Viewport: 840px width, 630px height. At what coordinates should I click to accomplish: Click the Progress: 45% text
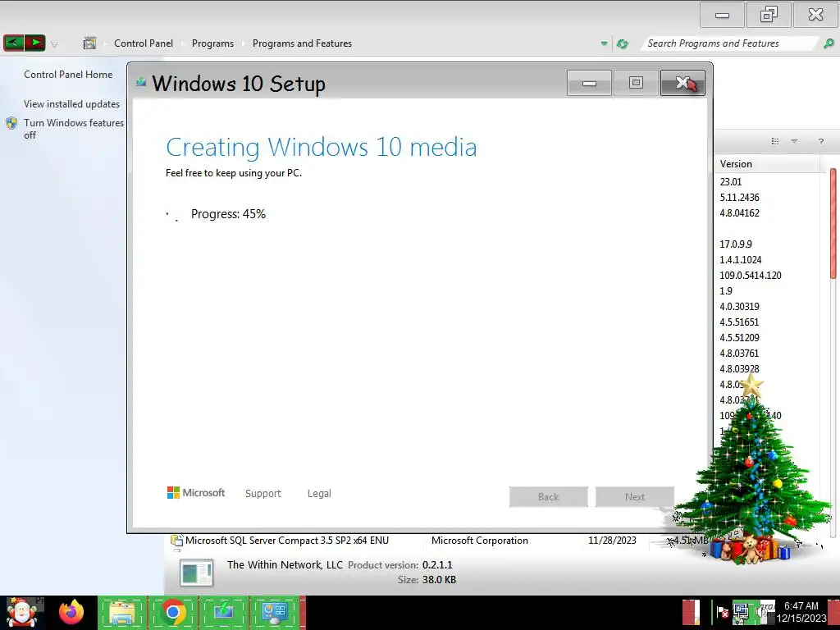(x=228, y=214)
